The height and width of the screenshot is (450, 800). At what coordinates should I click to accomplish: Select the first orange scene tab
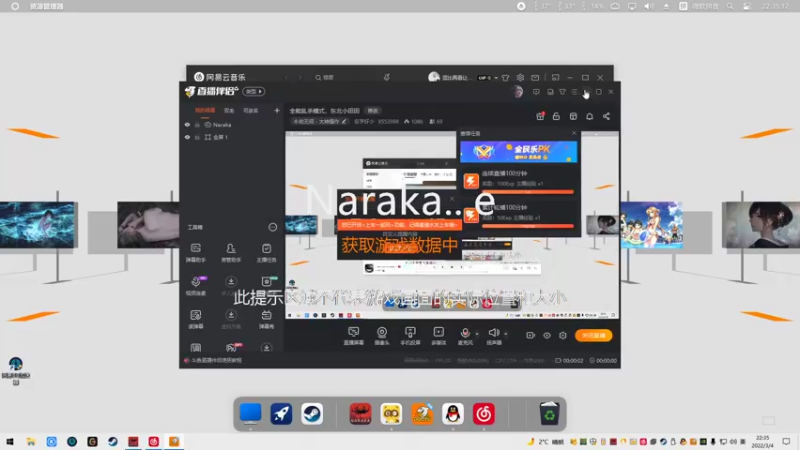point(205,110)
